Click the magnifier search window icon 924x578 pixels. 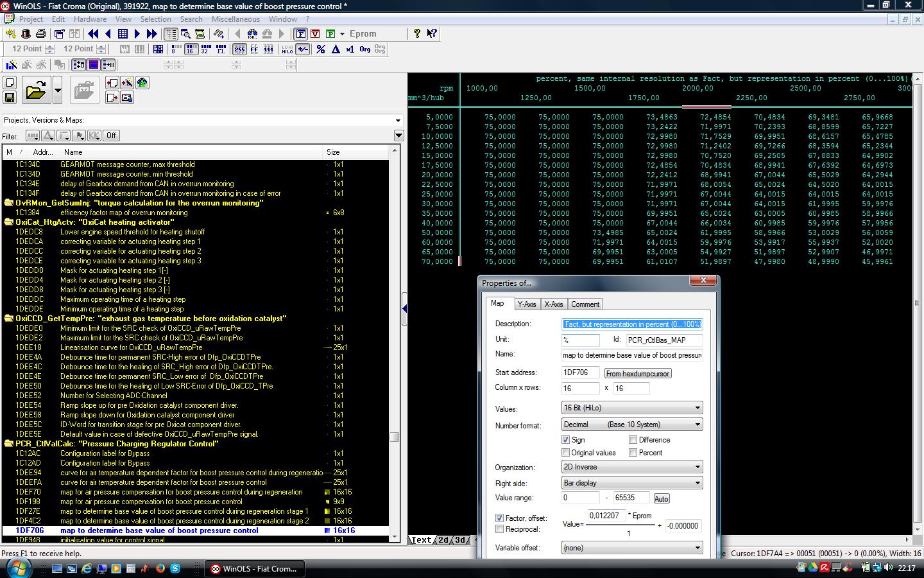[185, 33]
